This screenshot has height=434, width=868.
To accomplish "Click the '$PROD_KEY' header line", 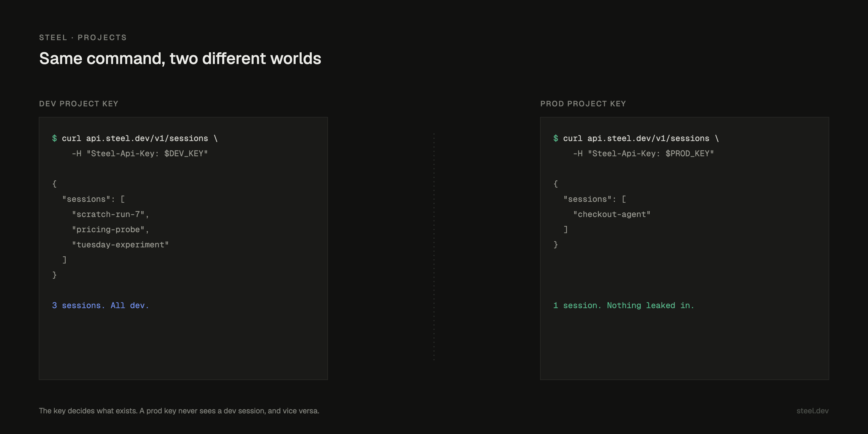I will click(x=644, y=154).
